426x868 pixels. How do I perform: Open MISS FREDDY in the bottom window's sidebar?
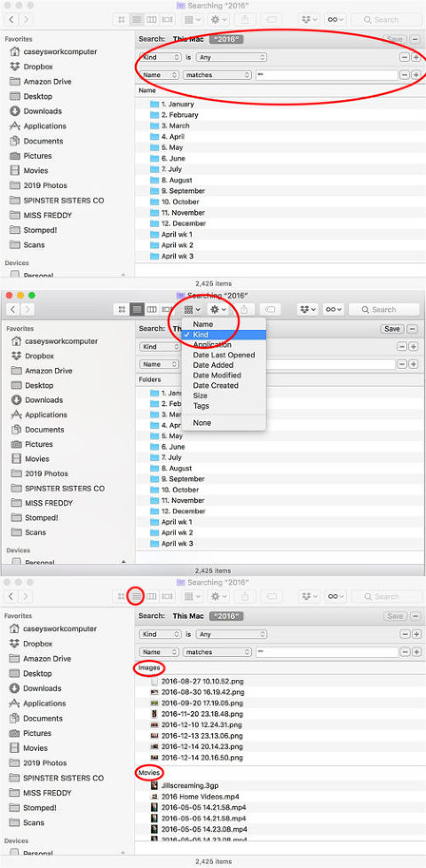(x=47, y=793)
